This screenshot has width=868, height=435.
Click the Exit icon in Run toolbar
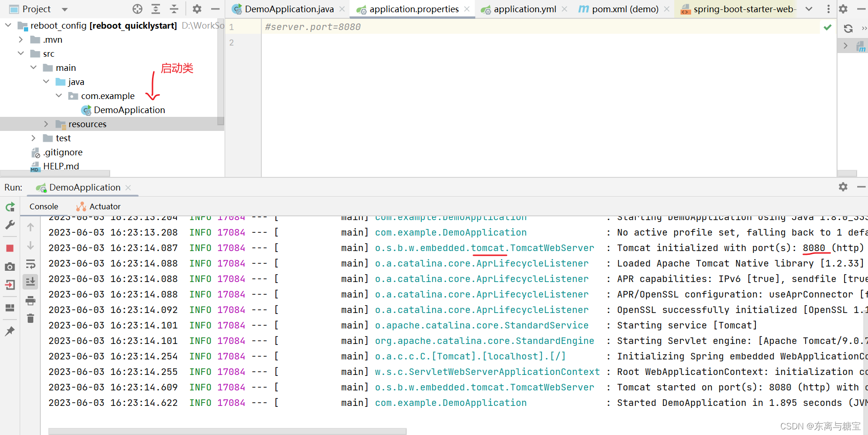click(10, 285)
